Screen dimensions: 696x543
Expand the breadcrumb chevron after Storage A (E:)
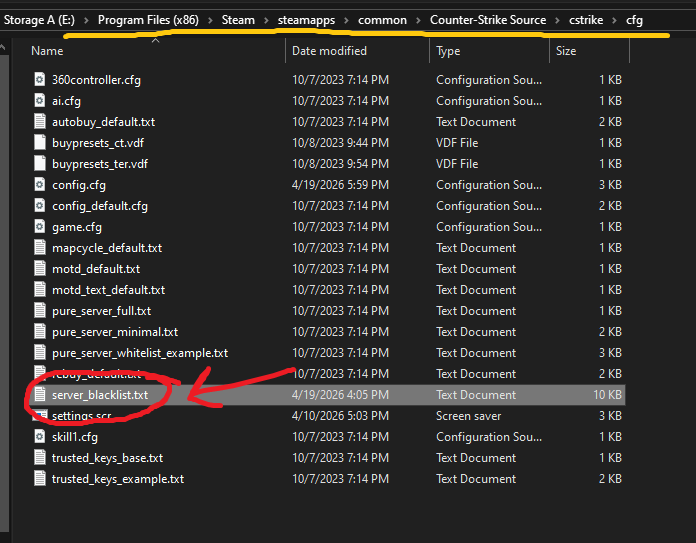pos(86,20)
